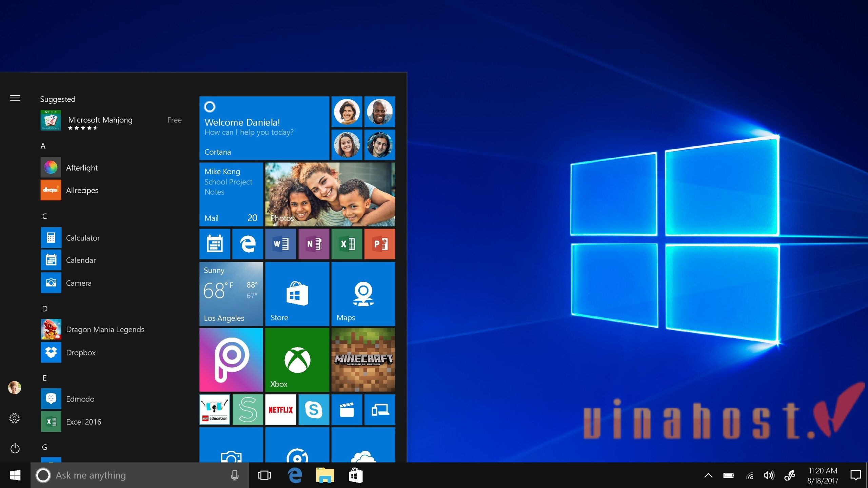The width and height of the screenshot is (868, 488).
Task: Open the PowerPoint tile
Action: 380,244
